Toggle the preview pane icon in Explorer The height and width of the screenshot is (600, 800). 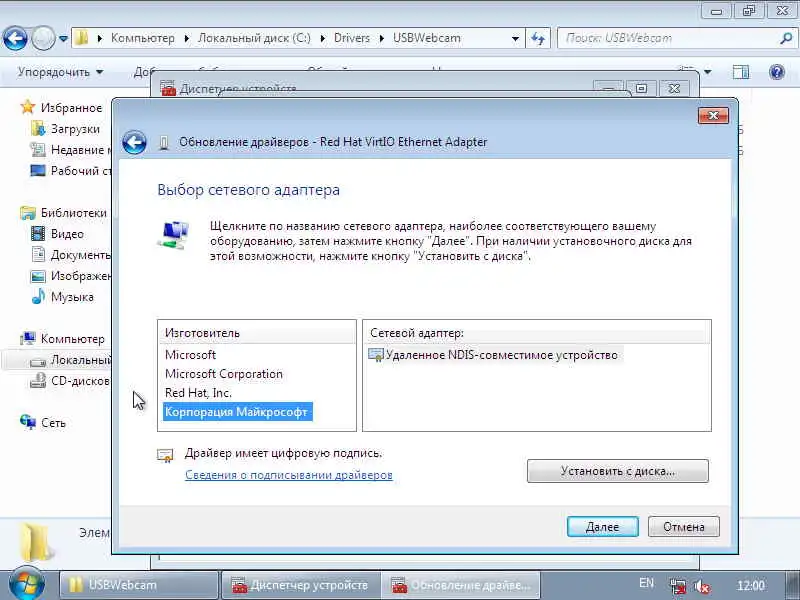[x=741, y=72]
